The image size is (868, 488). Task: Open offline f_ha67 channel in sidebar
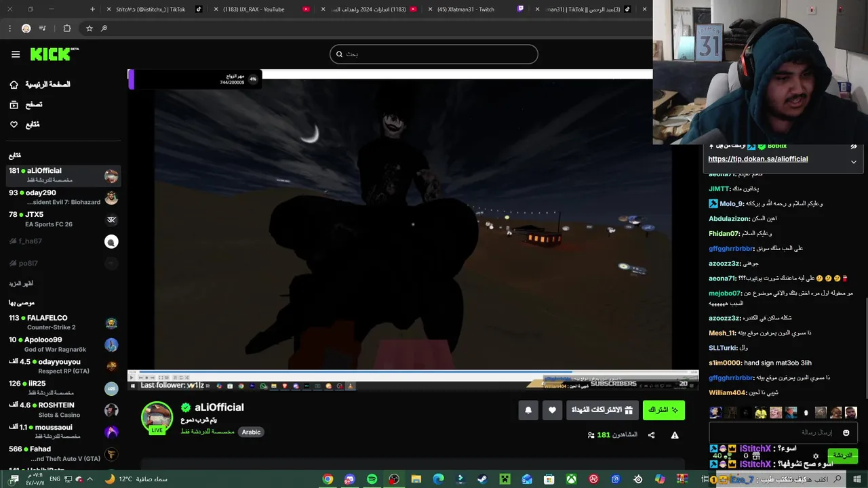(x=63, y=241)
